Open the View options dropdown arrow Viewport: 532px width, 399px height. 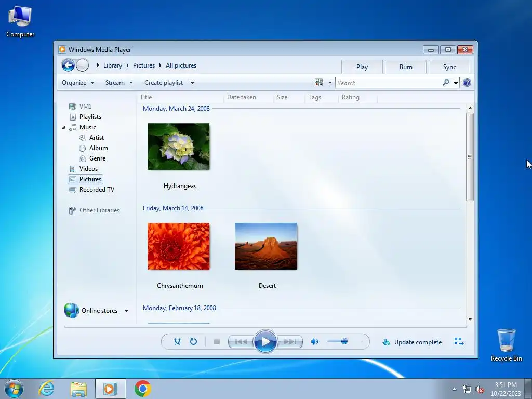point(330,83)
